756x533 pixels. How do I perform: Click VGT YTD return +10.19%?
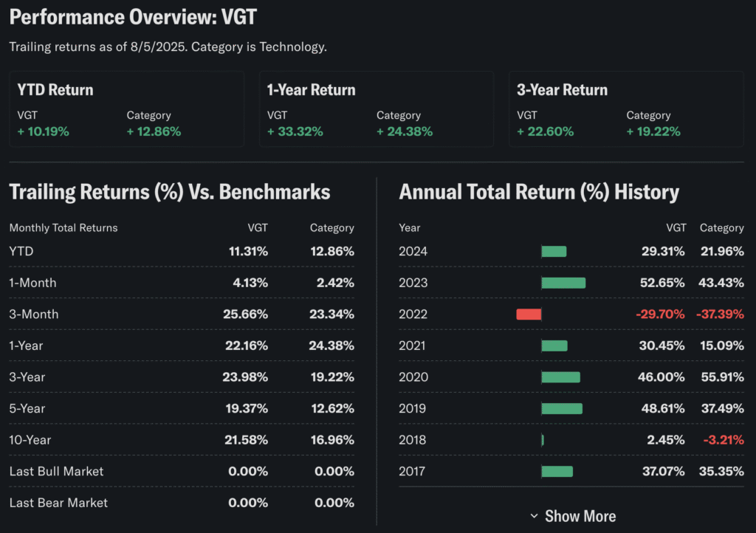coord(44,131)
